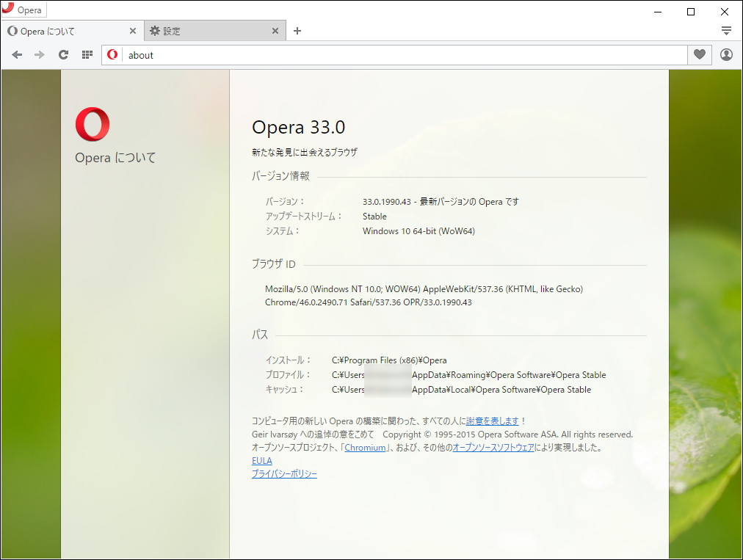The height and width of the screenshot is (560, 743).
Task: Click the back navigation arrow
Action: pos(17,54)
